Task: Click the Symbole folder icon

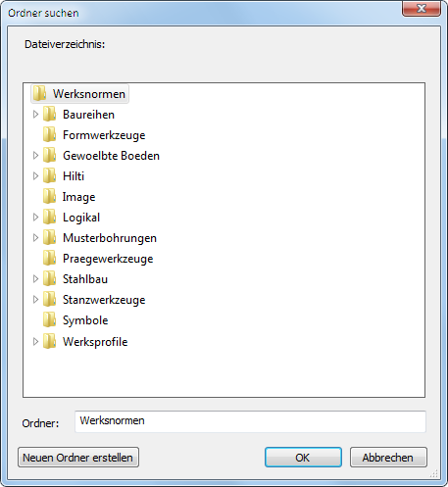Action: 49,320
